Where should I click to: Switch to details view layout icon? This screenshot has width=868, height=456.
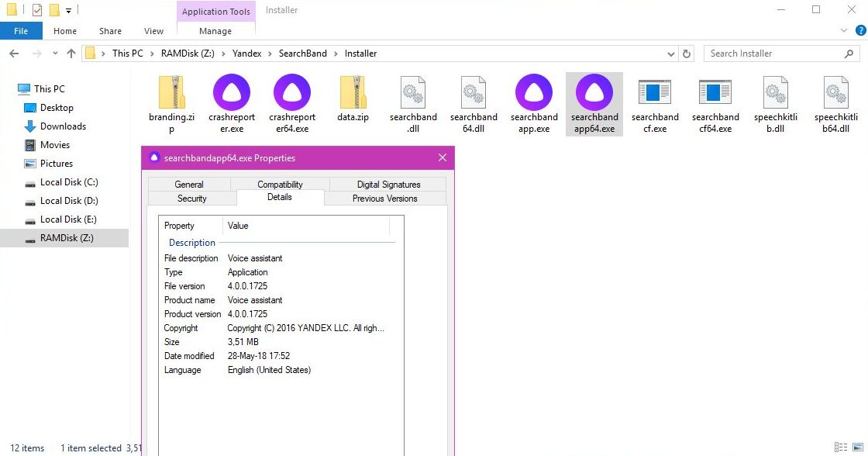pos(841,447)
